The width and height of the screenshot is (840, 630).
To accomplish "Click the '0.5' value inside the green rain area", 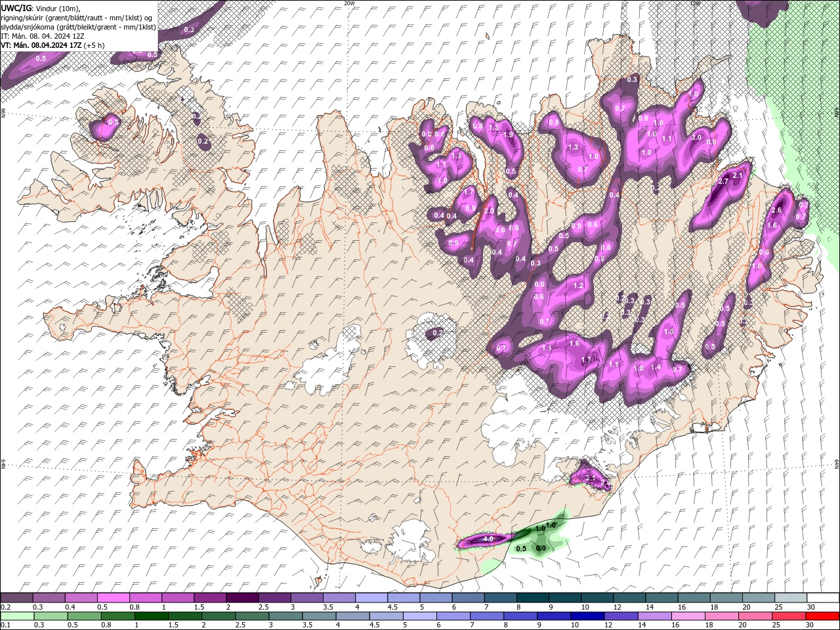I will pyautogui.click(x=521, y=549).
